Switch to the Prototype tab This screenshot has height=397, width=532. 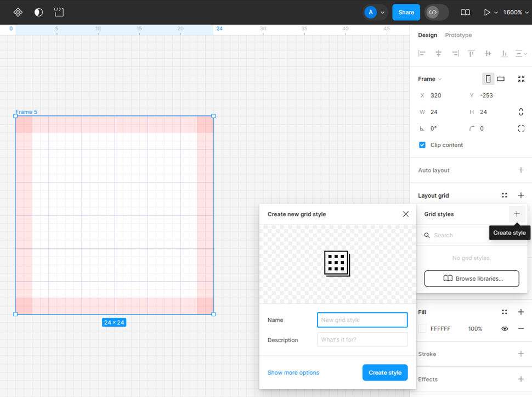[459, 35]
